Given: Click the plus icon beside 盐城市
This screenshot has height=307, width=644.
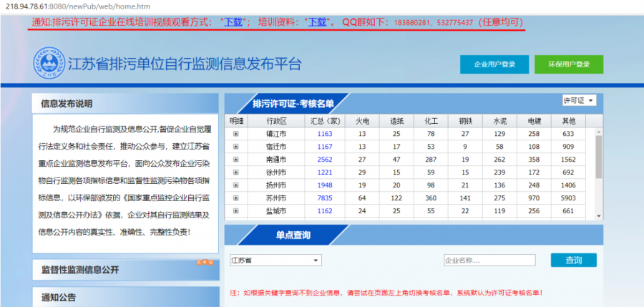Looking at the screenshot, I should (x=235, y=211).
